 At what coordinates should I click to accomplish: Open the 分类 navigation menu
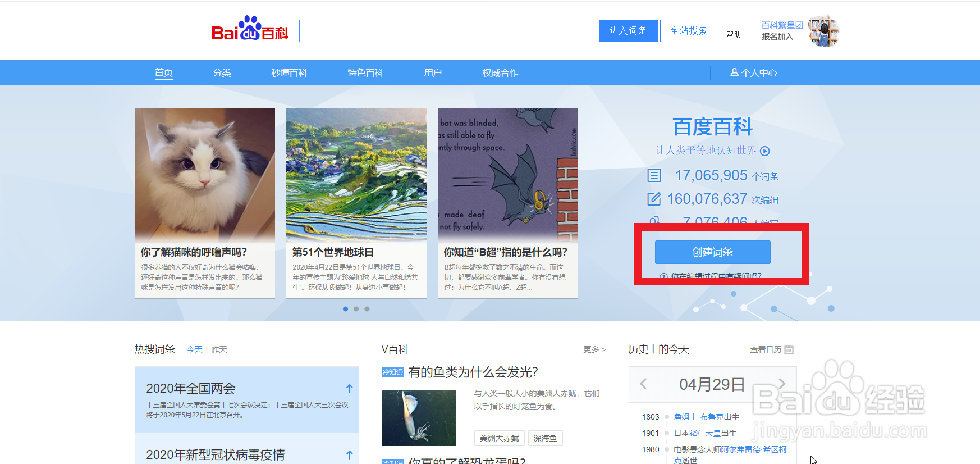pos(222,72)
